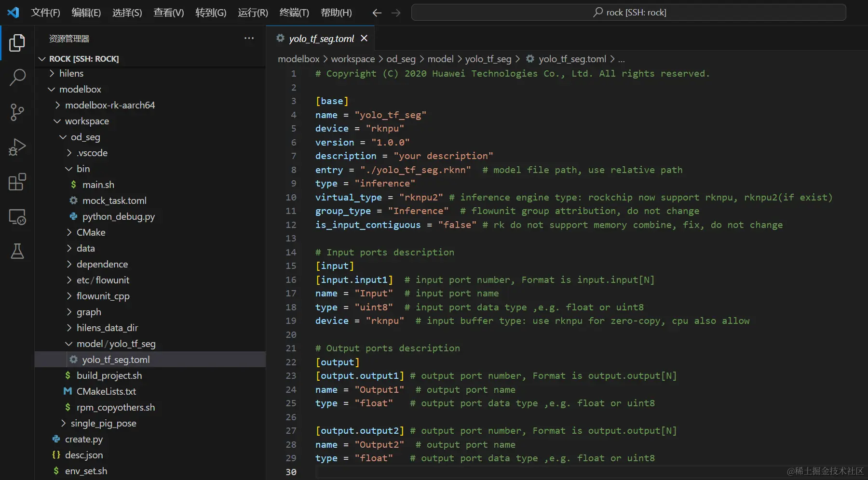Open the 查看(V) menu
This screenshot has height=480, width=868.
click(x=169, y=13)
